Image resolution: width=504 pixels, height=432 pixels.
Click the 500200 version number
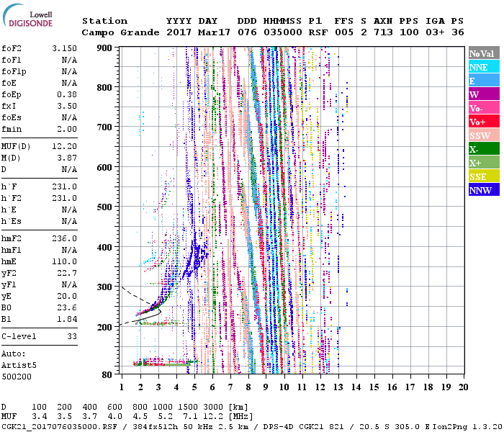click(x=17, y=377)
